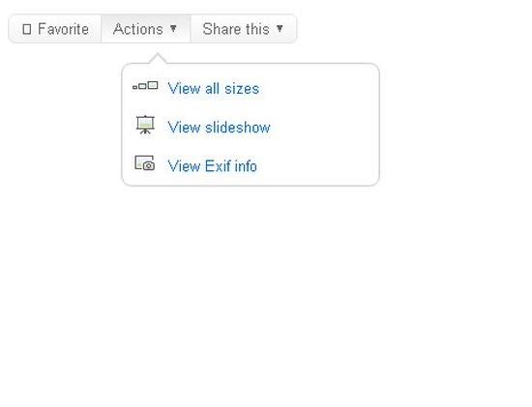Screen dimensions: 532x407
Task: Click the sizes icon beside View all sizes
Action: tap(145, 86)
